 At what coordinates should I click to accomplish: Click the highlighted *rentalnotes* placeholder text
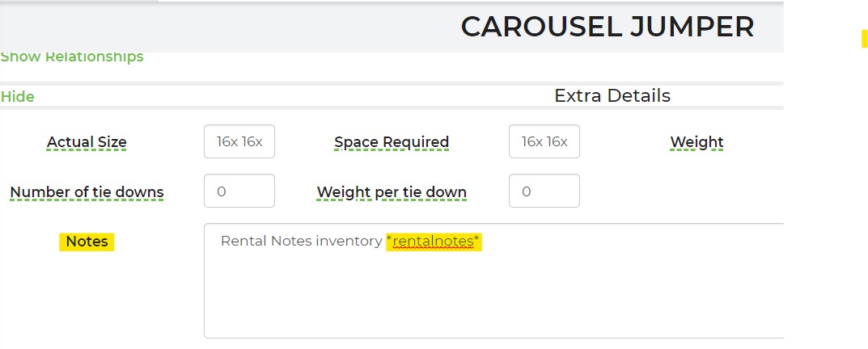point(434,242)
